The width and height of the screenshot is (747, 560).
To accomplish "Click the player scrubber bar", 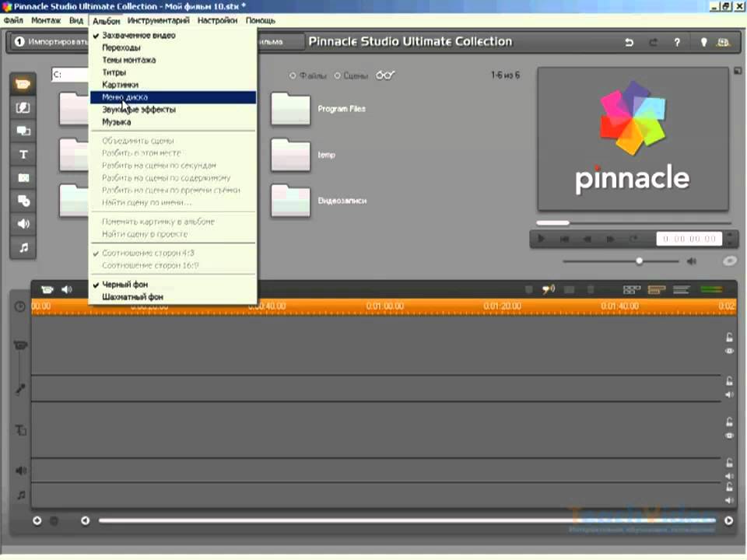I will coord(633,223).
